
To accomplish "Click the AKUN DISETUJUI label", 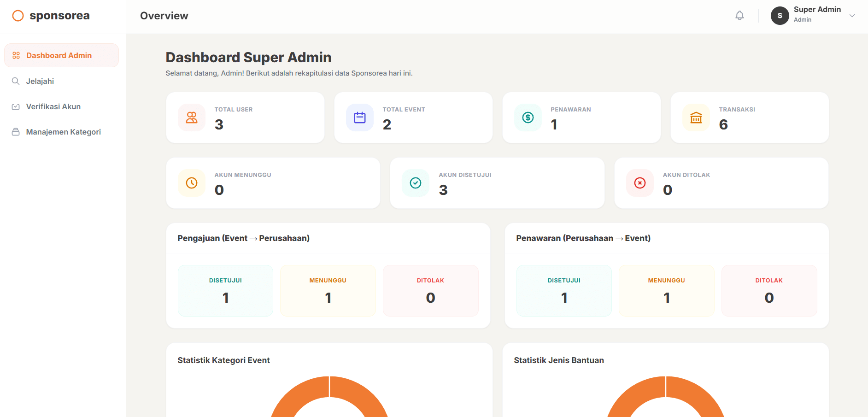I will click(x=465, y=175).
